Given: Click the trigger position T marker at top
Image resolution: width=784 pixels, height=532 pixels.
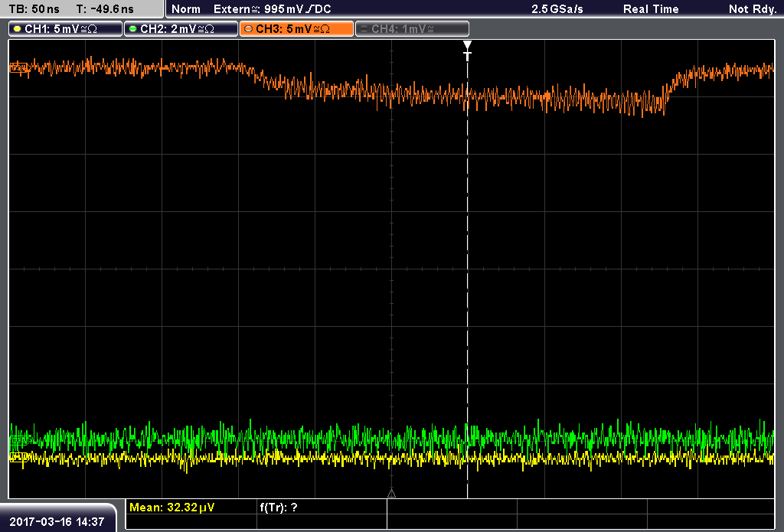Looking at the screenshot, I should (467, 51).
